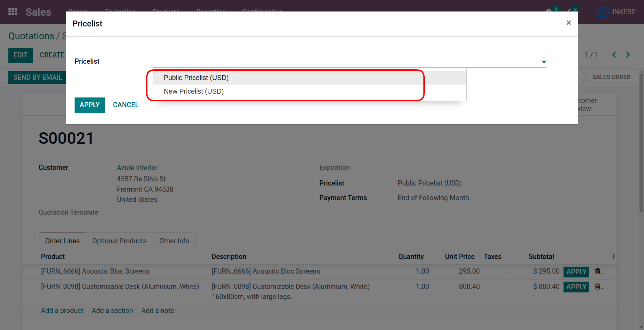Image resolution: width=644 pixels, height=330 pixels.
Task: Click the 295.00 unit price cell
Action: (x=469, y=271)
